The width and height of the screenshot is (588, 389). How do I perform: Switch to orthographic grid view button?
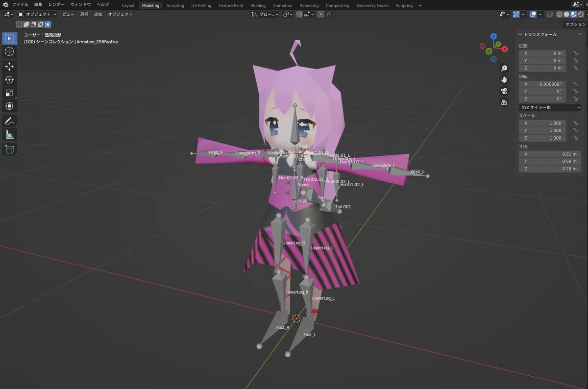click(x=504, y=102)
